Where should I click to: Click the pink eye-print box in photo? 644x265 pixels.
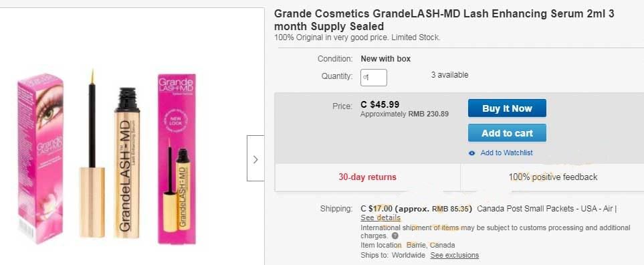pos(40,158)
